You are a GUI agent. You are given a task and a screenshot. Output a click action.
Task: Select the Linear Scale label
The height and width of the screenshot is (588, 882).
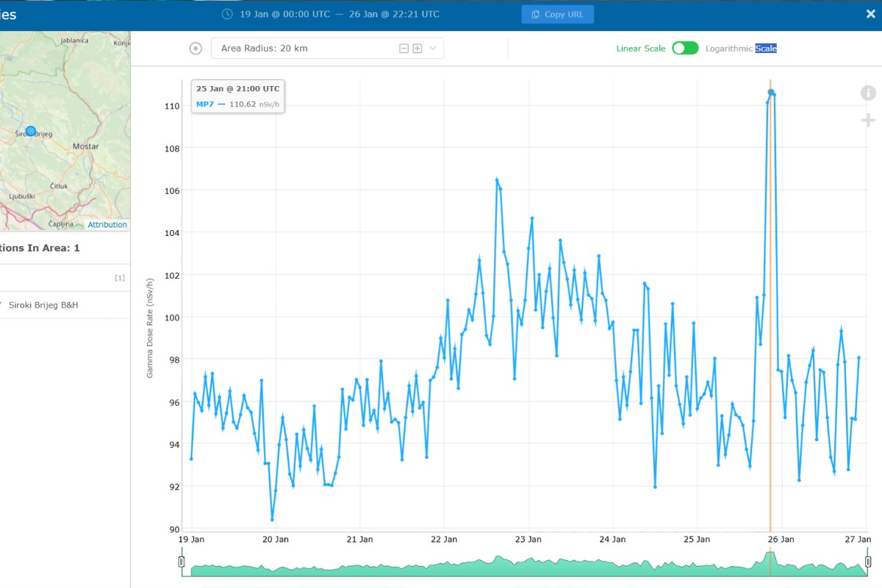[641, 49]
